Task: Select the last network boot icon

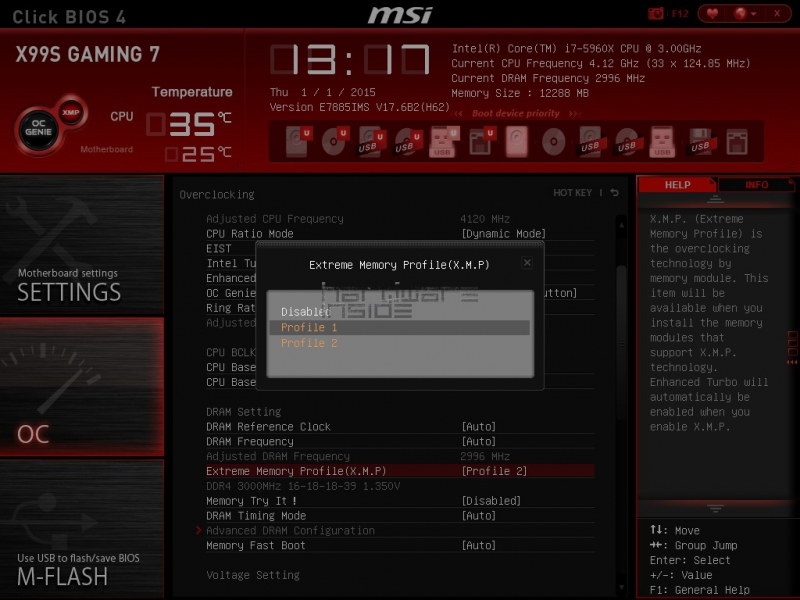Action: [737, 141]
